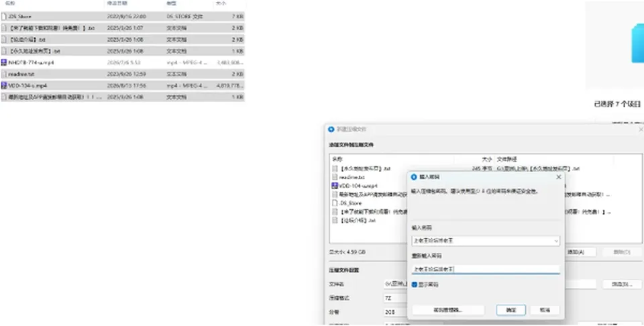Select the VDD-104-u.mp4 video icon in Explorer list
The image size is (644, 326).
point(4,85)
